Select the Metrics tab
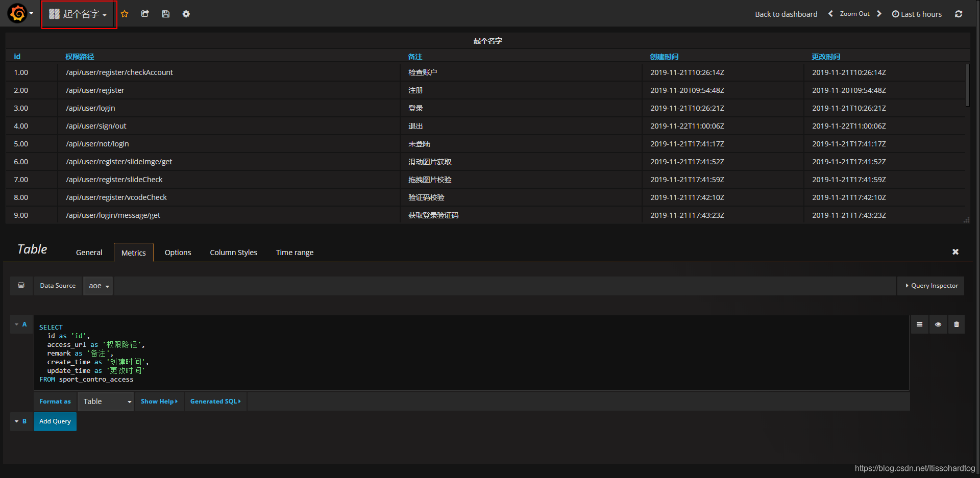 coord(134,253)
